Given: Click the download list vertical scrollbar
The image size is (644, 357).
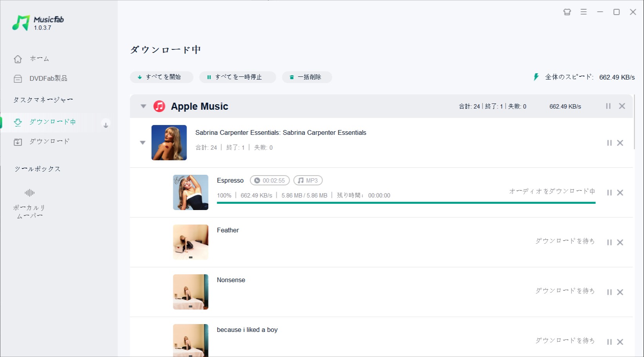Looking at the screenshot, I should 634,122.
